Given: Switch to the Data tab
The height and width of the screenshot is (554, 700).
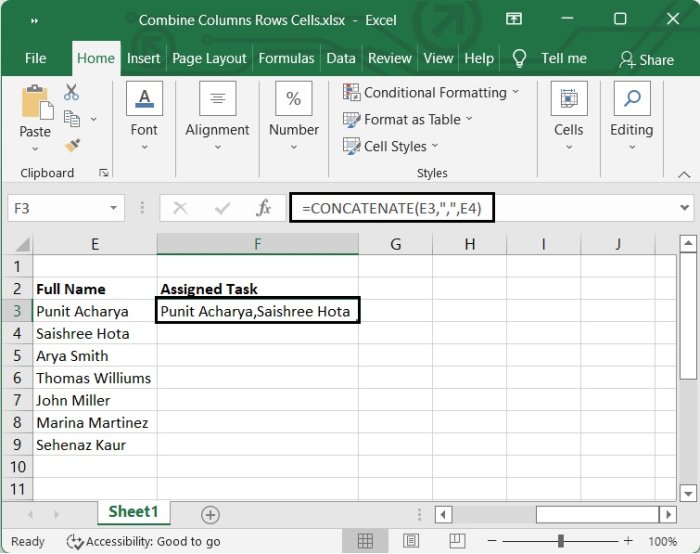Looking at the screenshot, I should [341, 58].
